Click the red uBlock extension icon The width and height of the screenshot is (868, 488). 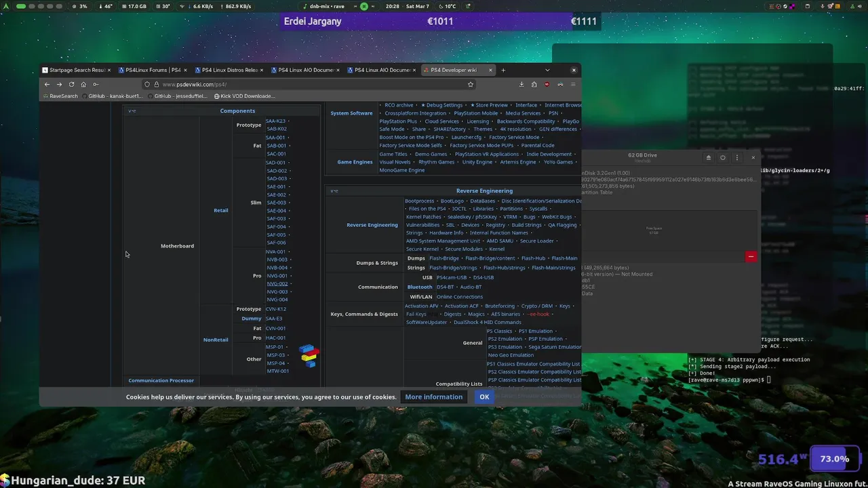(x=547, y=84)
